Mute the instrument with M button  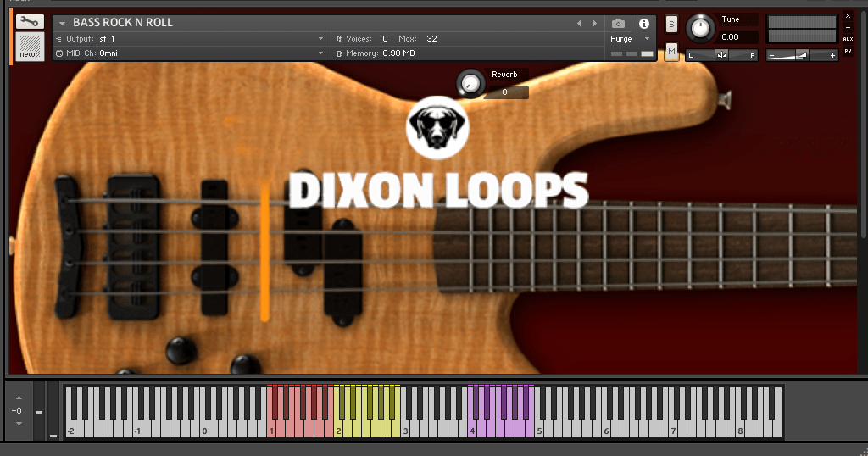click(671, 53)
